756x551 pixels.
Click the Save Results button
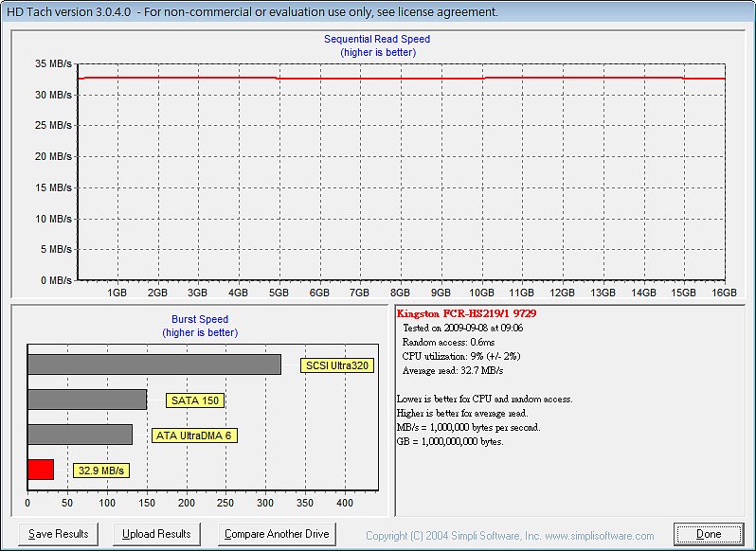tap(59, 534)
